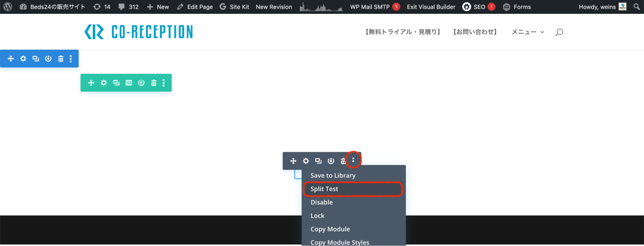
Task: Delete the blue section via trash icon
Action: 61,59
